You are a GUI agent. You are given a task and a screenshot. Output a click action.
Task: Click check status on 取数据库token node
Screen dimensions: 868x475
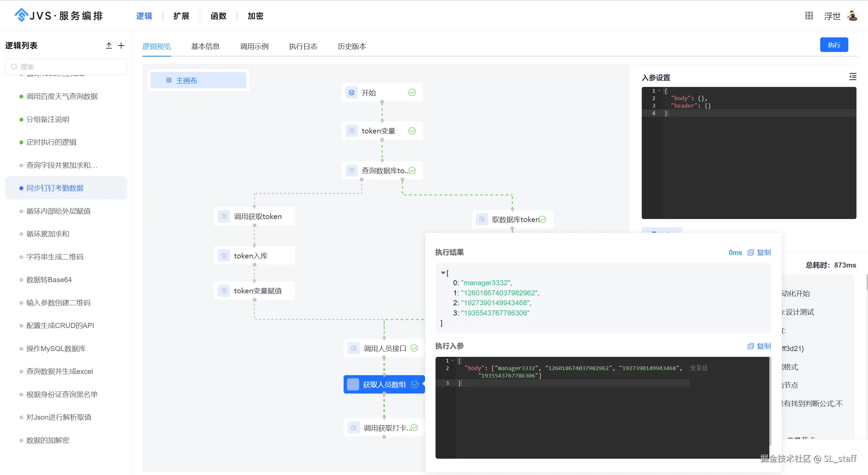543,219
